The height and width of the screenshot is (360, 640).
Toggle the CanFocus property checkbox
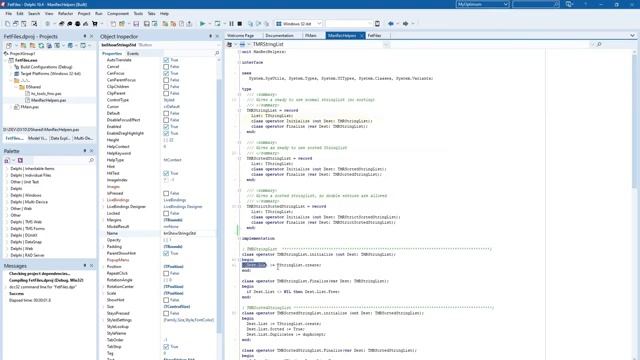166,73
